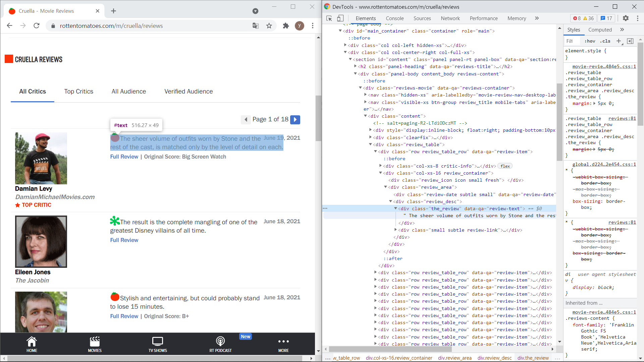Image resolution: width=644 pixels, height=362 pixels.
Task: Select the Top Critics tab
Action: (79, 92)
